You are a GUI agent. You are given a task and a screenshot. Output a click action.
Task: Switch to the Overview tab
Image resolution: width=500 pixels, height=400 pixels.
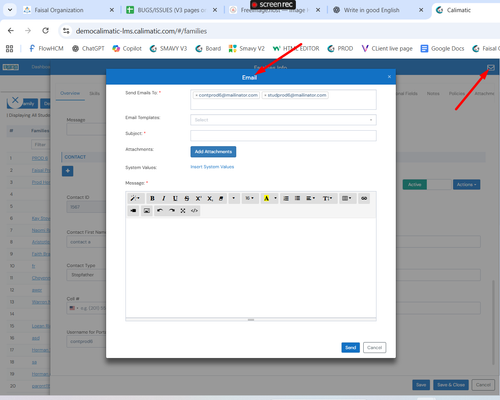[70, 93]
